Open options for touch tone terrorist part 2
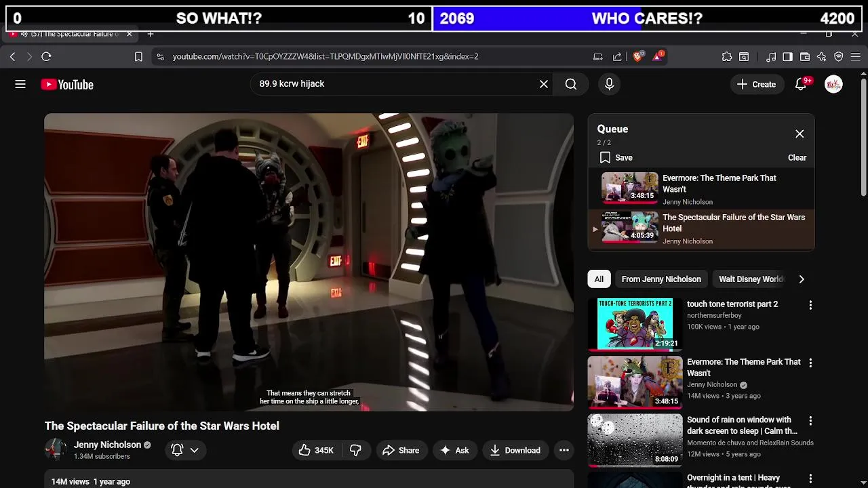This screenshot has height=488, width=868. 810,306
